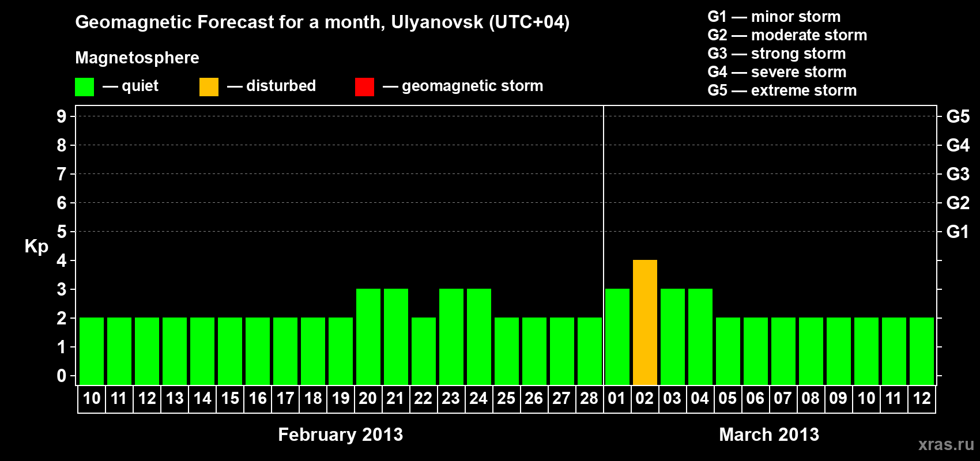Click the G5 label on the right axis

(x=958, y=116)
